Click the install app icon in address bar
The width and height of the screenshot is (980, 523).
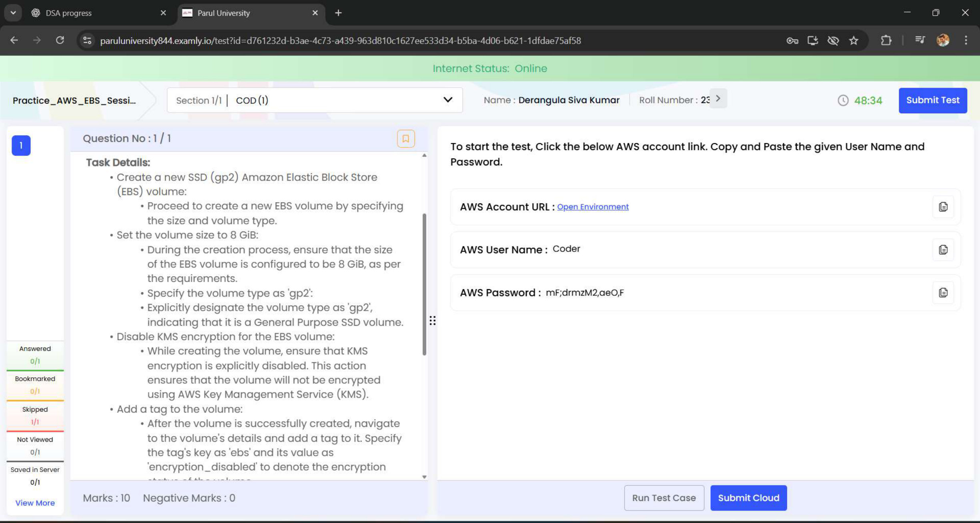pyautogui.click(x=812, y=40)
